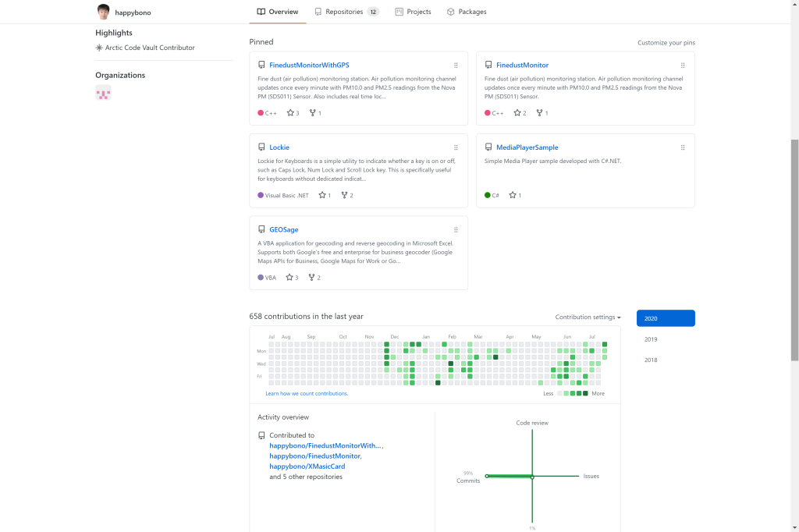View forks of Lockie

click(347, 195)
